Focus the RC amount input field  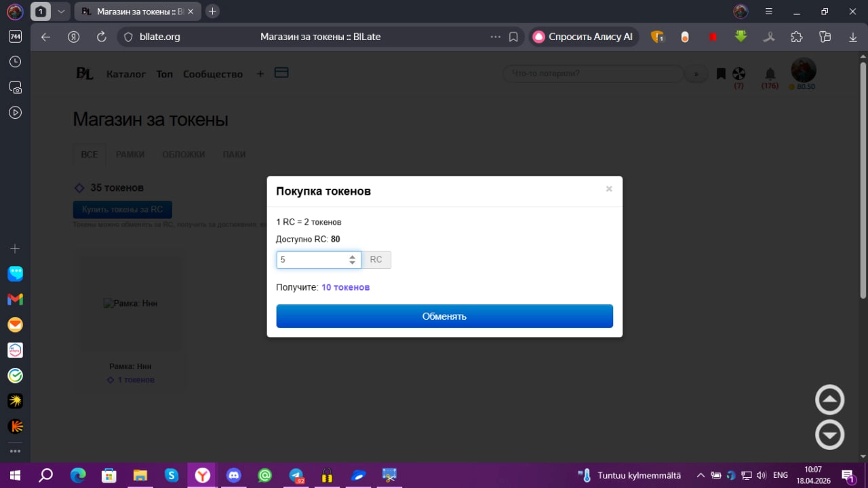[x=318, y=259]
